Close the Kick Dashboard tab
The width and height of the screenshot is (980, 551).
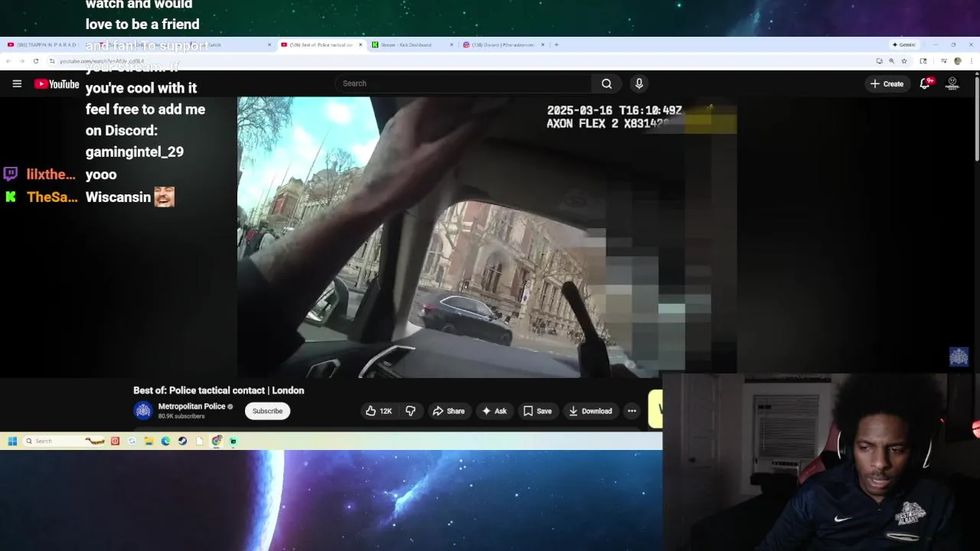click(452, 44)
